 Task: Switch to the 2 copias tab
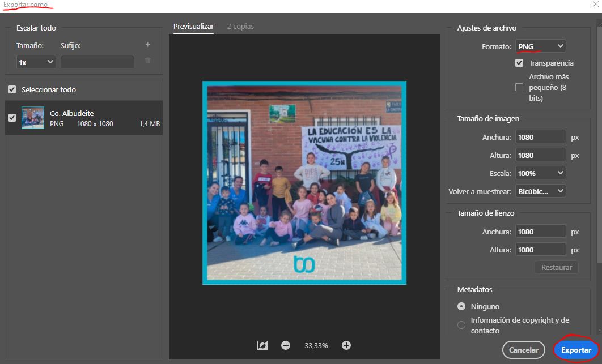click(240, 26)
